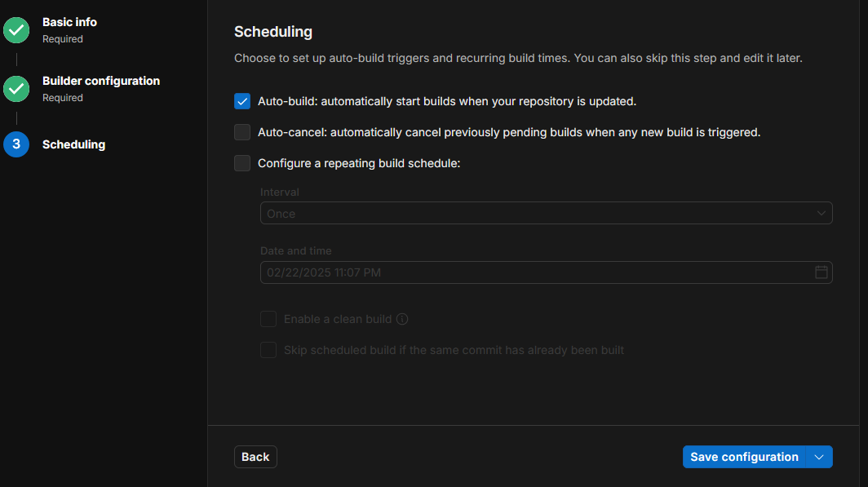Tick the Enable a clean build checkbox
Viewport: 868px width, 487px height.
(x=268, y=319)
